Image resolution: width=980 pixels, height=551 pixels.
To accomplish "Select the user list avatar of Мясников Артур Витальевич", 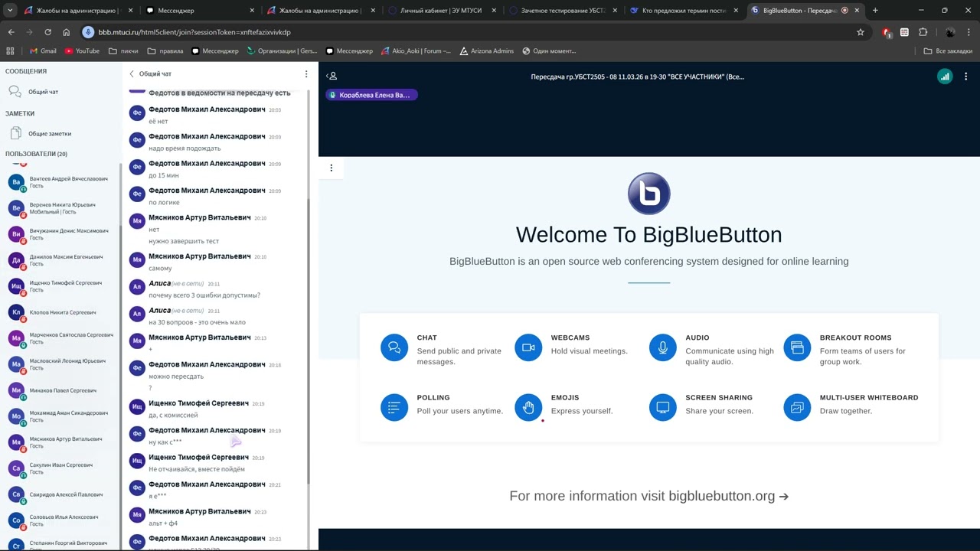I will click(16, 442).
